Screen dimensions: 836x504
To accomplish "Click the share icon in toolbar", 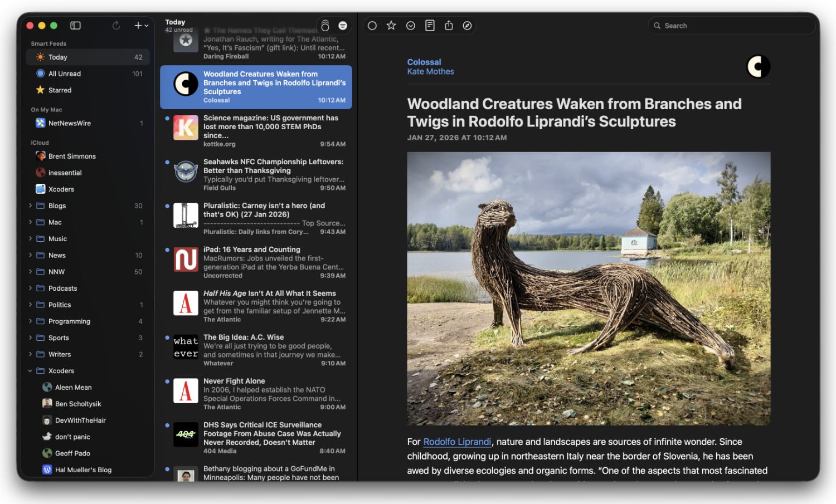I will [449, 26].
